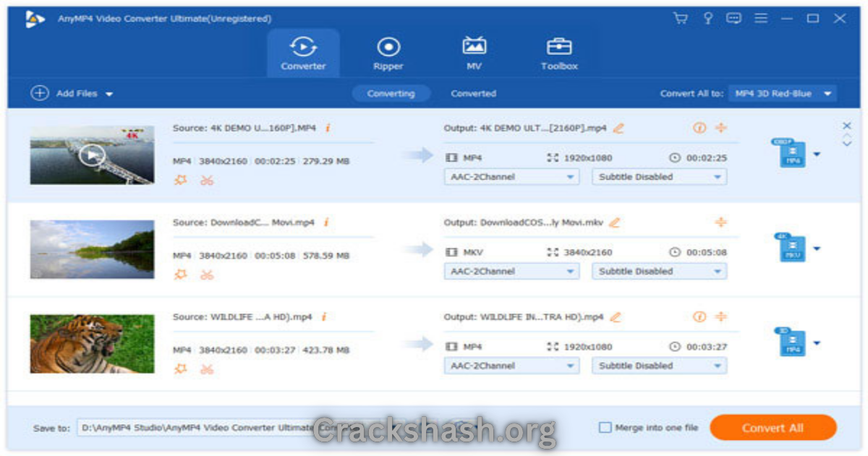Click file size 578.59 MB
Viewport: 868px width, 456px height.
pos(325,256)
